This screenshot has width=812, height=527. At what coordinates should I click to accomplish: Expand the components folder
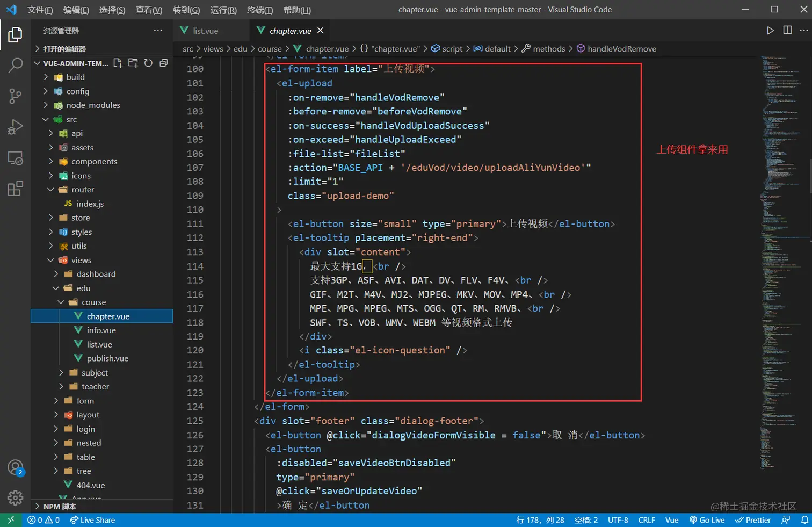coord(102,162)
